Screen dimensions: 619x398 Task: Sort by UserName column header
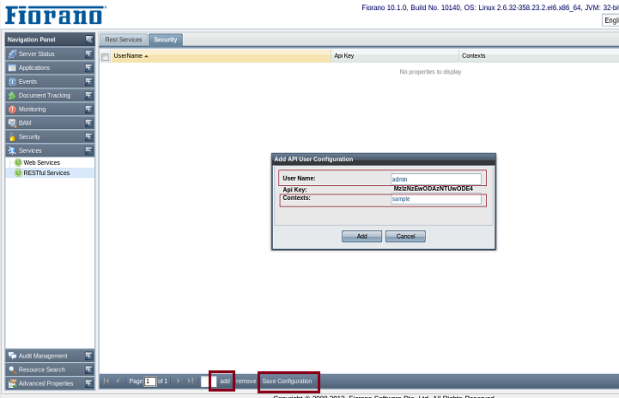220,56
